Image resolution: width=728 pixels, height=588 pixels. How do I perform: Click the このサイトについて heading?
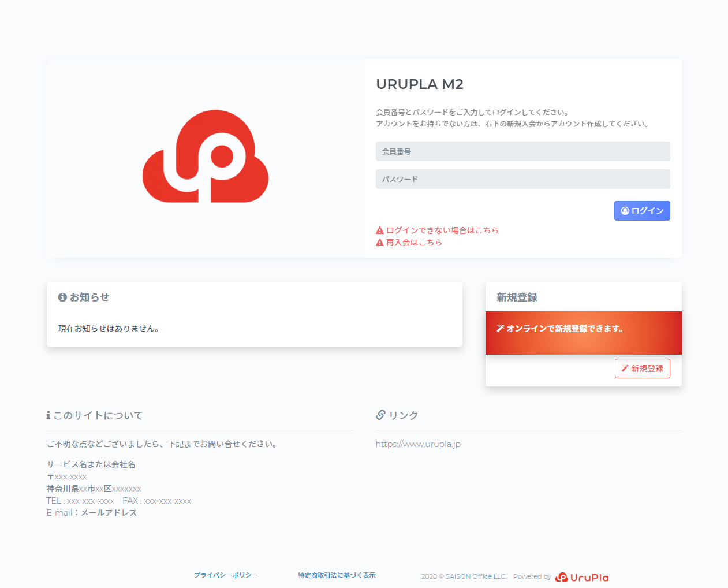pos(98,415)
